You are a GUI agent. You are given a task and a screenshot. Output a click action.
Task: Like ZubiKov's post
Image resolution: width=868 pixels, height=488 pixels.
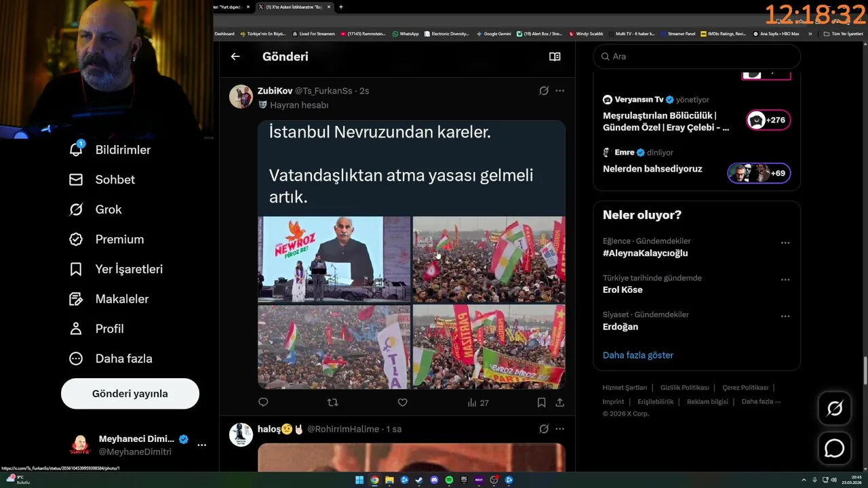[402, 403]
